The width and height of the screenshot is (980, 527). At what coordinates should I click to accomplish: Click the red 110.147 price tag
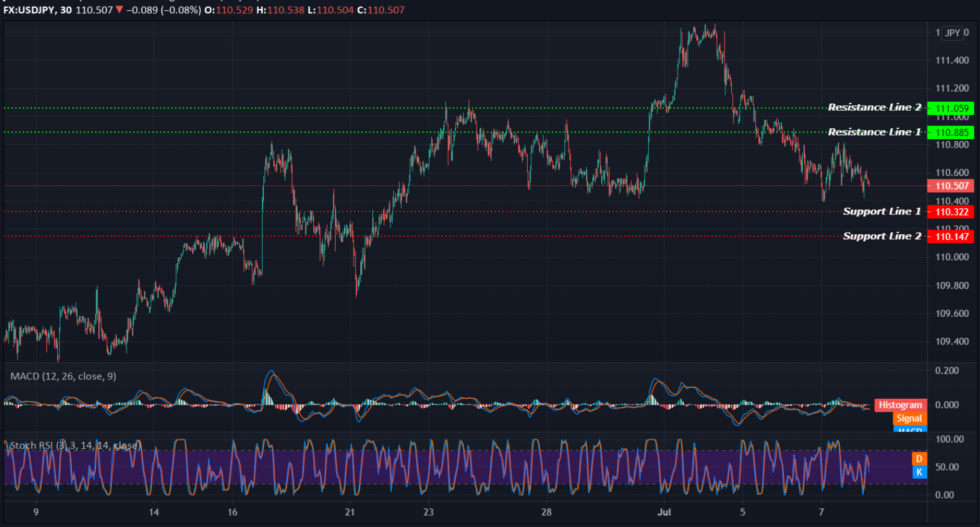(x=951, y=237)
